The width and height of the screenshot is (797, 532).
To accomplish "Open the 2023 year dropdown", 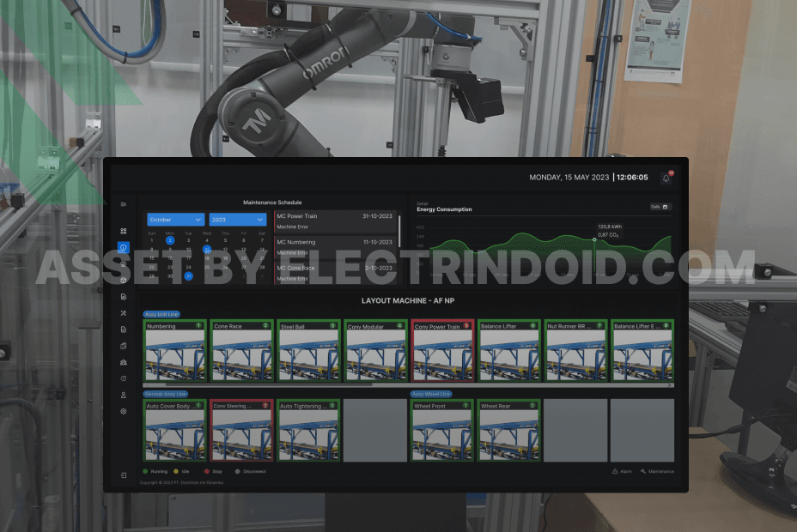I will [237, 220].
